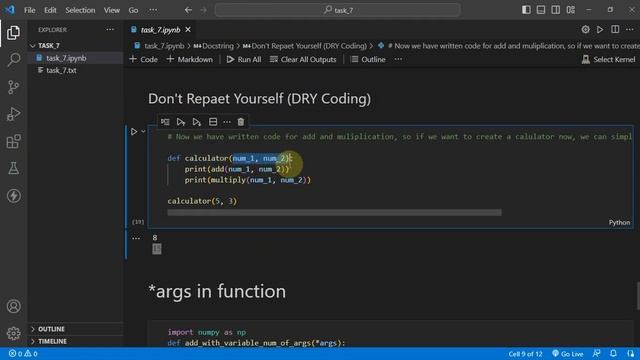The height and width of the screenshot is (360, 640).
Task: Click the Python cell language selector
Action: click(x=619, y=222)
